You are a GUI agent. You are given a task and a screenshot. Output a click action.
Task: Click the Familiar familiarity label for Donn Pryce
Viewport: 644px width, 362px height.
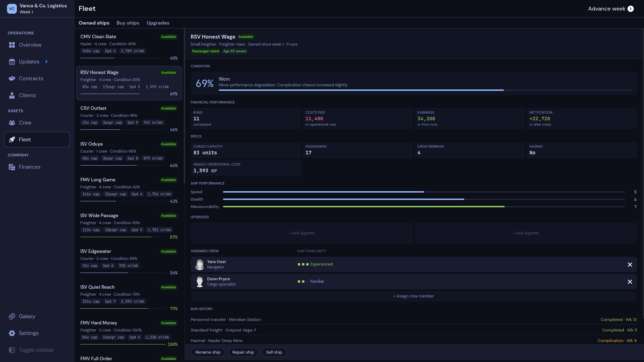pos(317,281)
